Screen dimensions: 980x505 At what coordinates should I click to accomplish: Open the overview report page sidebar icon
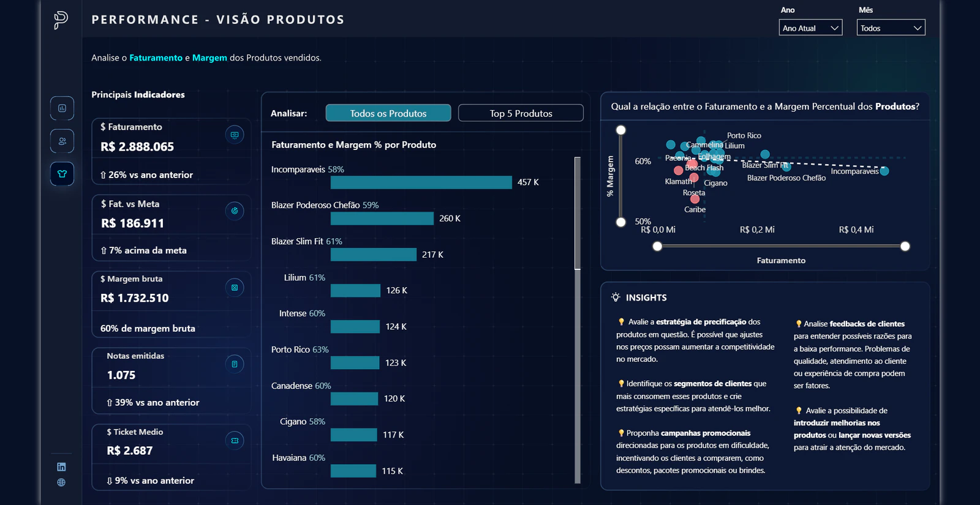click(x=62, y=108)
